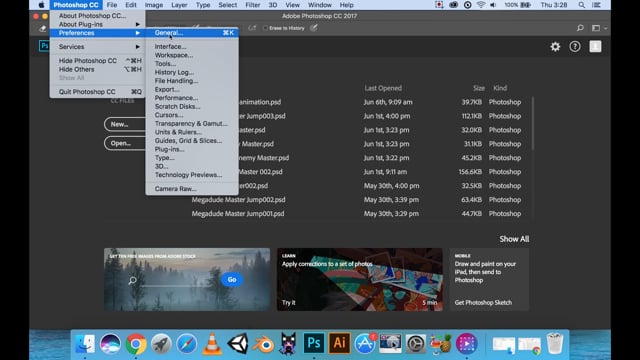Choose Hide Photoshop CC

pyautogui.click(x=97, y=61)
